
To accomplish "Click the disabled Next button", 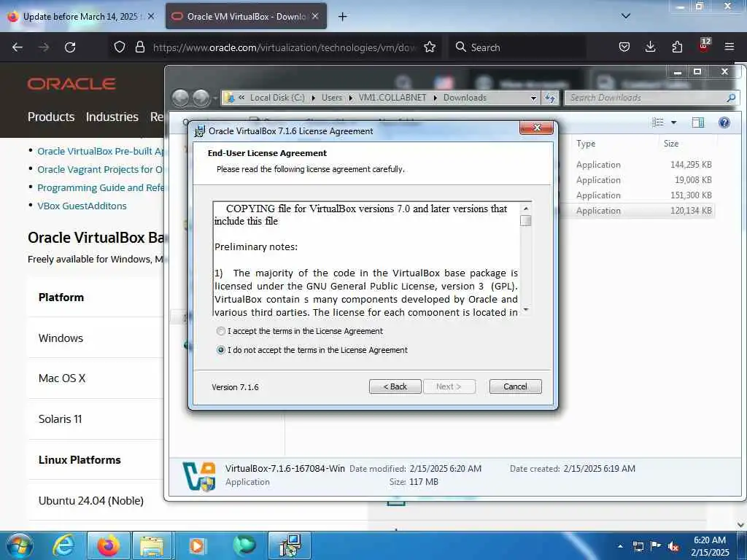I will point(449,386).
